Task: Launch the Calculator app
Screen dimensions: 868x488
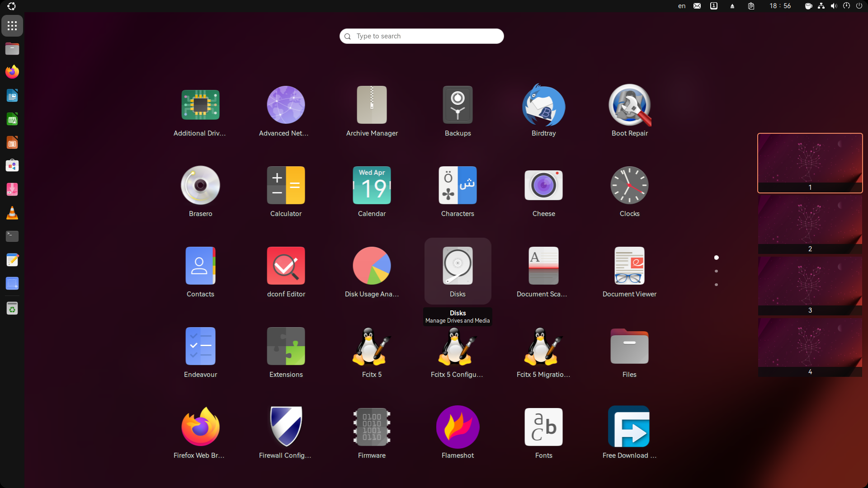Action: pyautogui.click(x=286, y=192)
